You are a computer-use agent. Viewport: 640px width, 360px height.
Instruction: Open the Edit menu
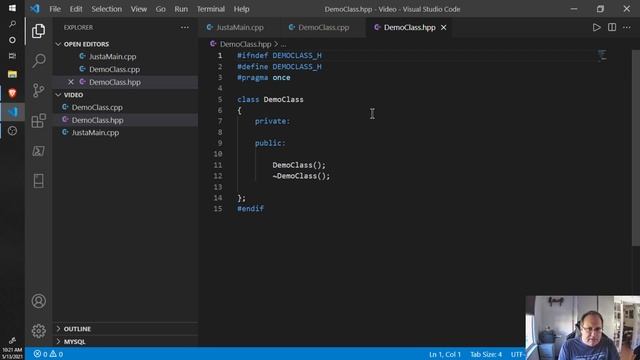(x=76, y=9)
